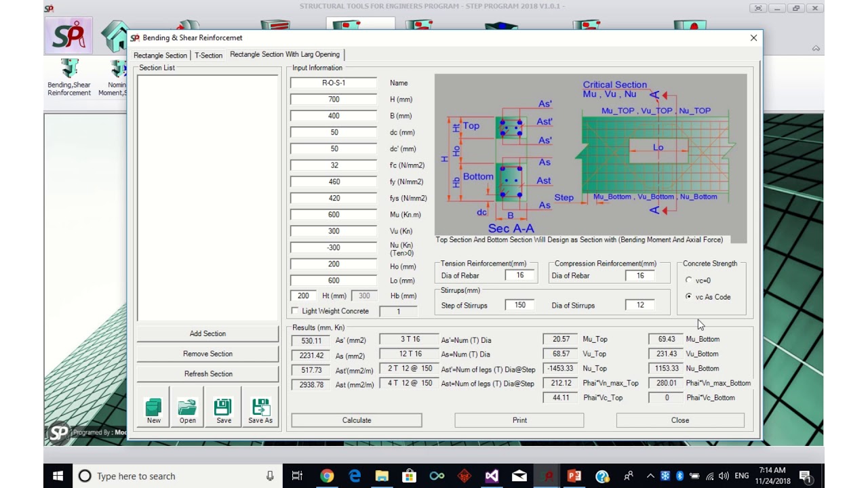868x488 pixels.
Task: Open help icon on taskbar
Action: coord(602,476)
